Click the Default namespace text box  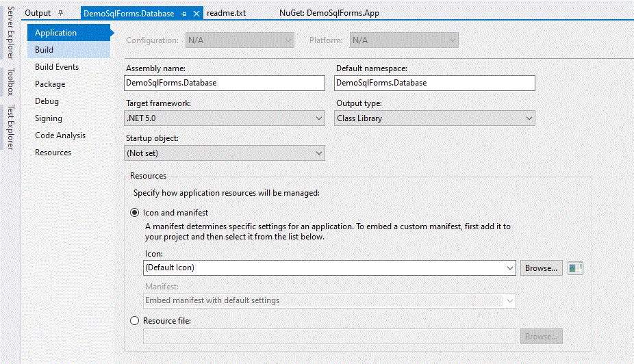click(435, 83)
